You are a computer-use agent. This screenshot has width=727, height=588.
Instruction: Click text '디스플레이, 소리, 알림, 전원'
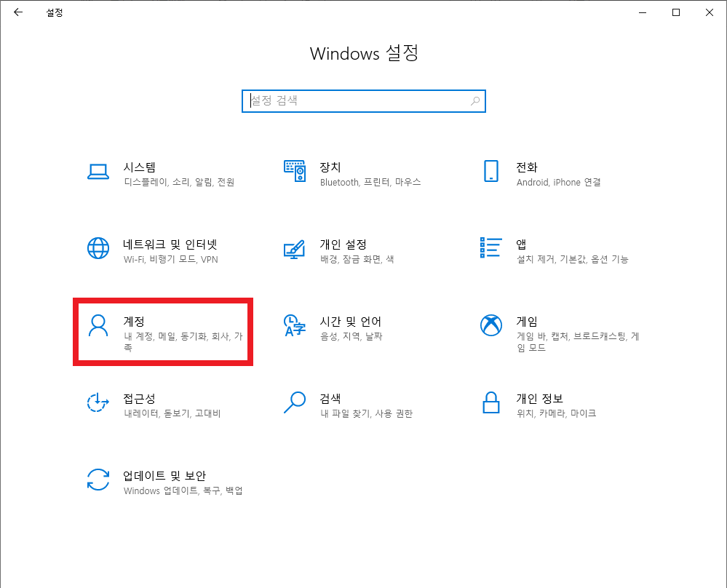pos(179,182)
